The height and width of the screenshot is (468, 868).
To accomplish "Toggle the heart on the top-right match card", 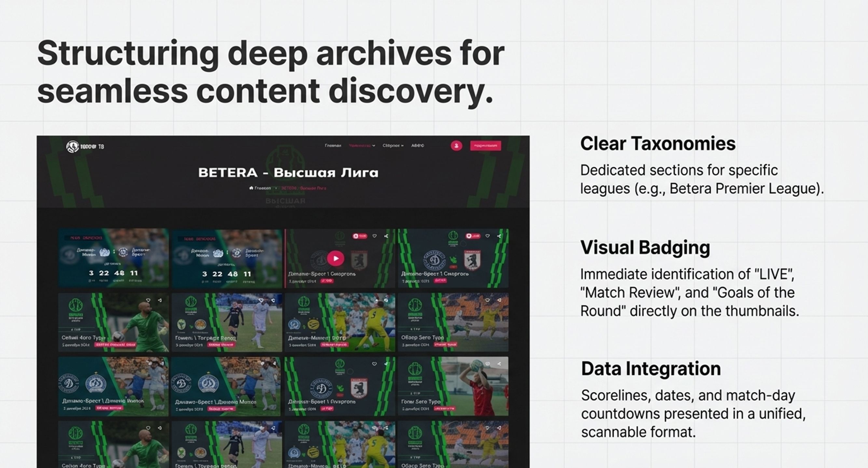I will 487,236.
